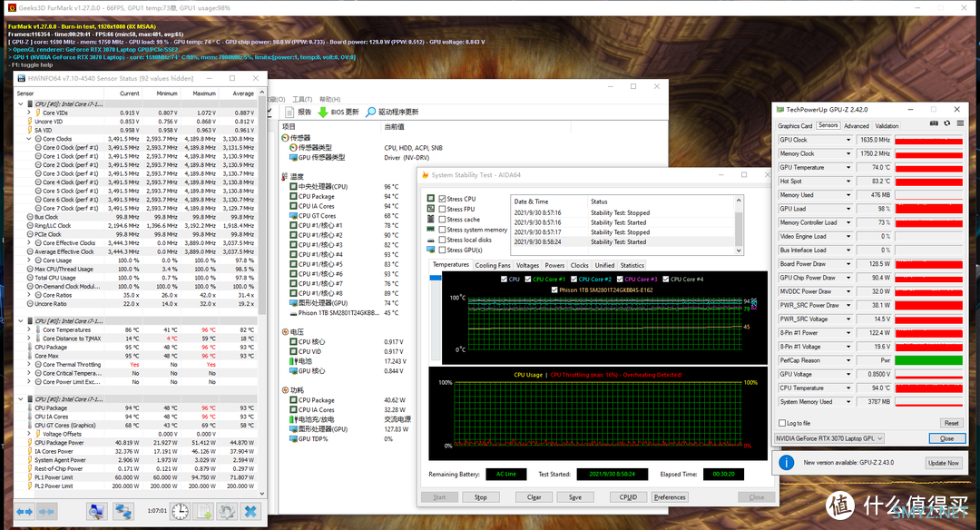Open Preferences in stability test
Image resolution: width=980 pixels, height=530 pixels.
(670, 497)
